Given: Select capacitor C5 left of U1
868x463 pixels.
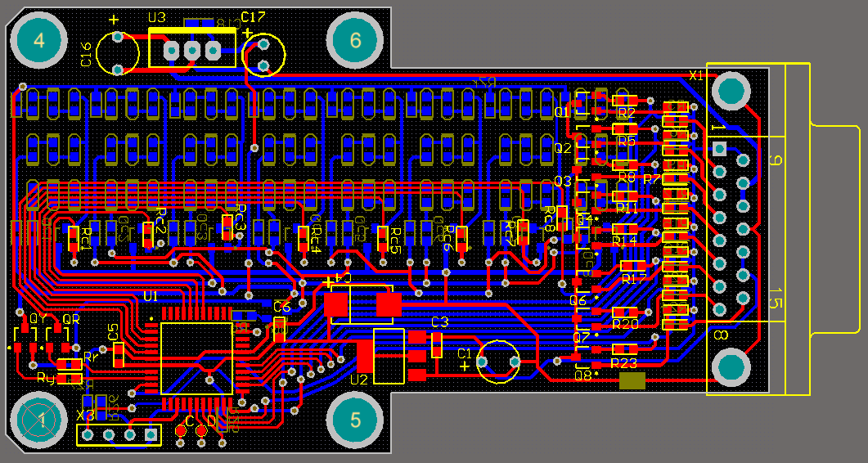Looking at the screenshot, I should click(119, 354).
